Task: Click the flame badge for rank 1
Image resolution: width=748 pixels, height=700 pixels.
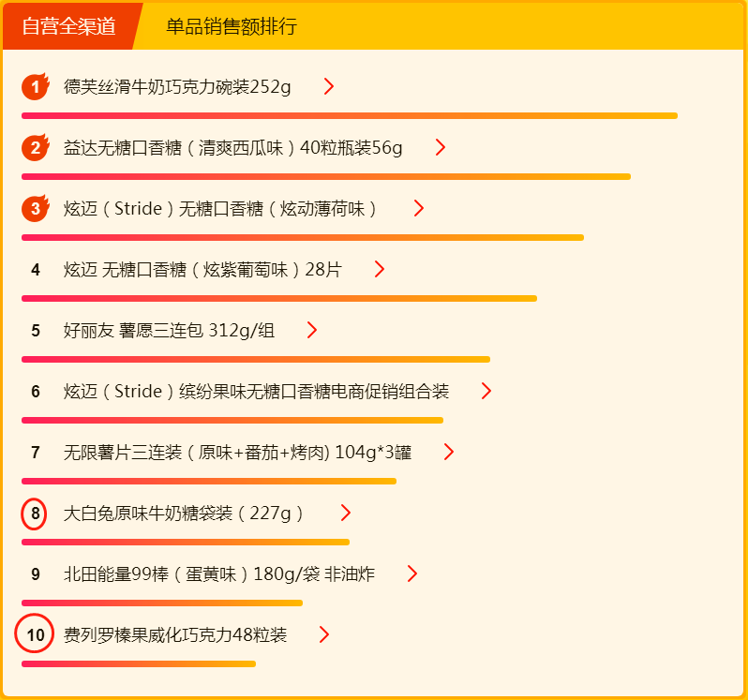Action: [x=36, y=87]
